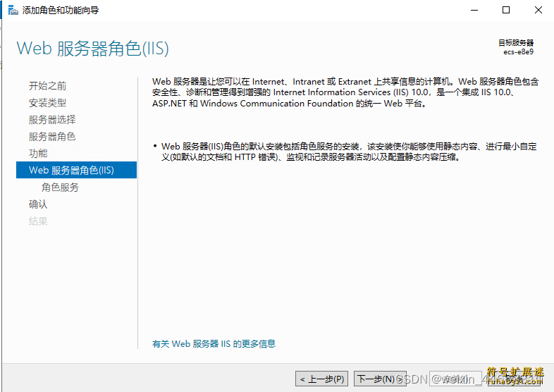Go to the 开始之前 step

click(x=47, y=86)
